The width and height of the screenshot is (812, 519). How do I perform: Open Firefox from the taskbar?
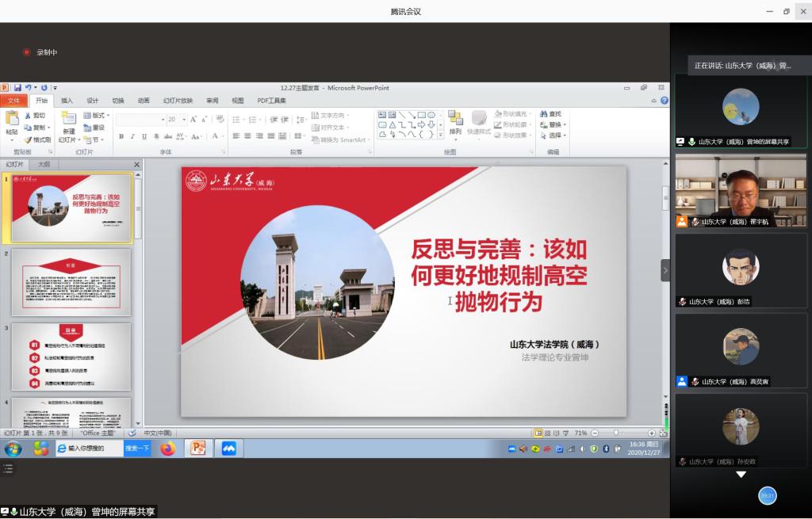(x=167, y=448)
